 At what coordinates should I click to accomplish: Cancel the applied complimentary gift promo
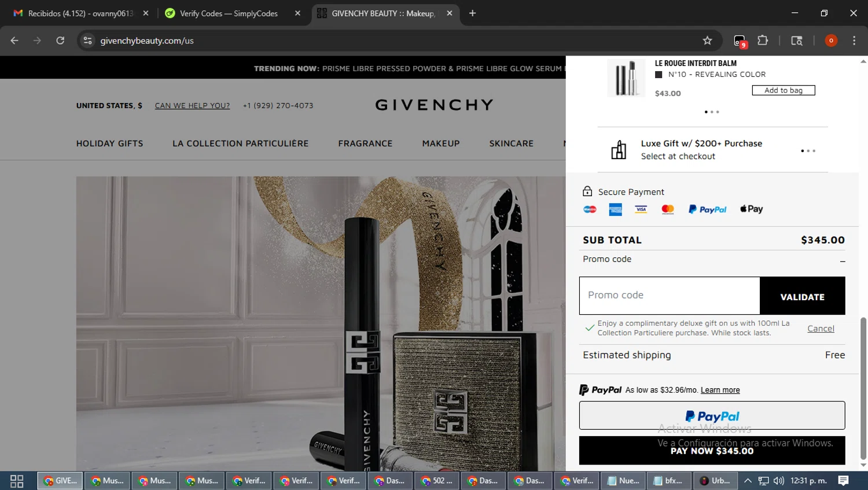pyautogui.click(x=821, y=329)
